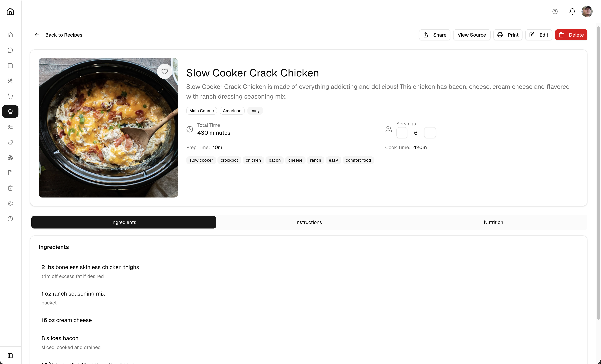
Task: Click the notification bell icon
Action: 572,11
